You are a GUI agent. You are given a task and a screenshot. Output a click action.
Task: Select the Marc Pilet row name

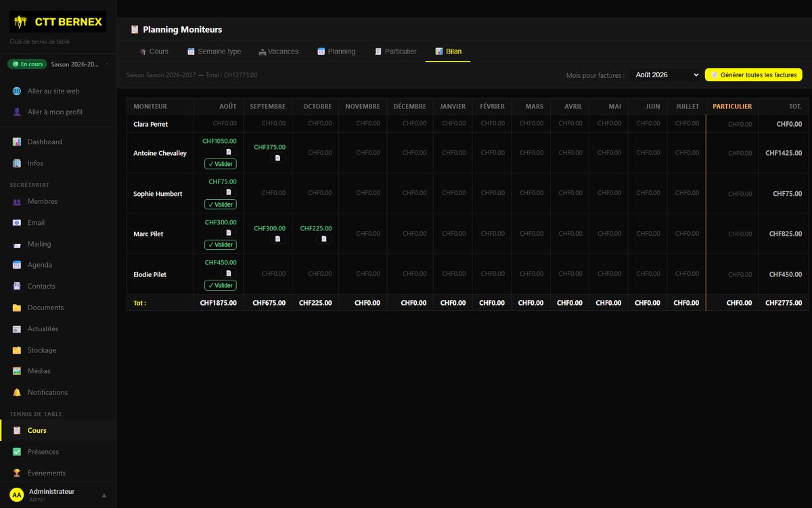[x=148, y=234]
